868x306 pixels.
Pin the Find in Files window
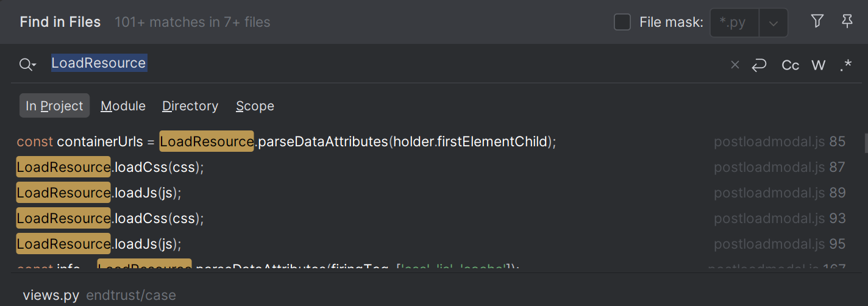(x=847, y=22)
